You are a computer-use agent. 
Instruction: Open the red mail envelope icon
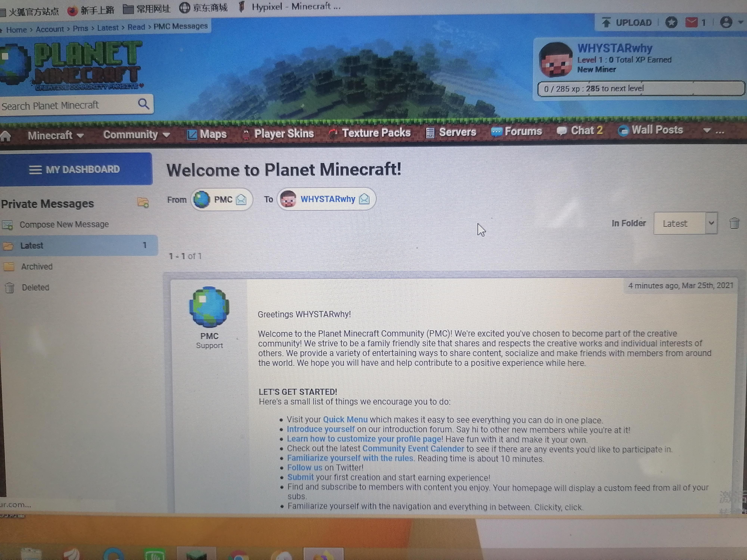[x=691, y=23]
